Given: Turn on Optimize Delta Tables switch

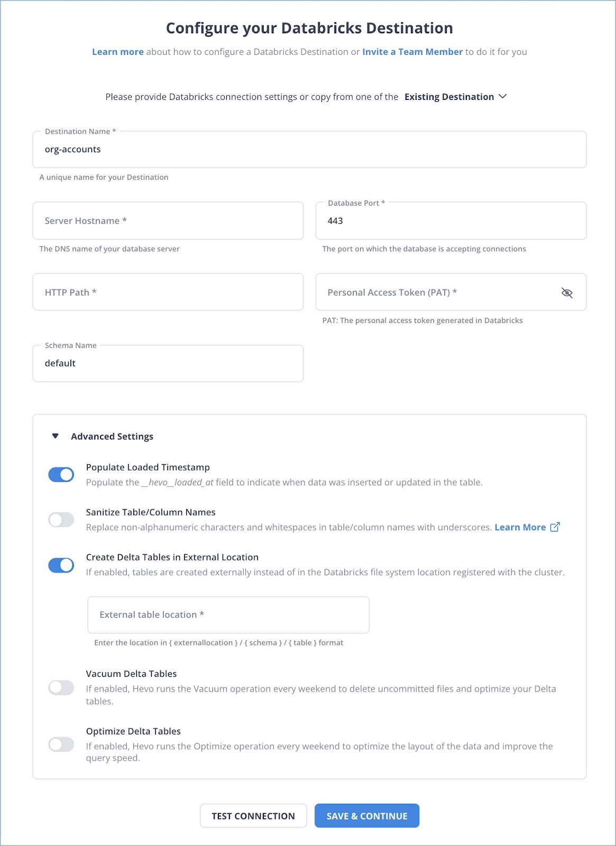Looking at the screenshot, I should tap(61, 745).
